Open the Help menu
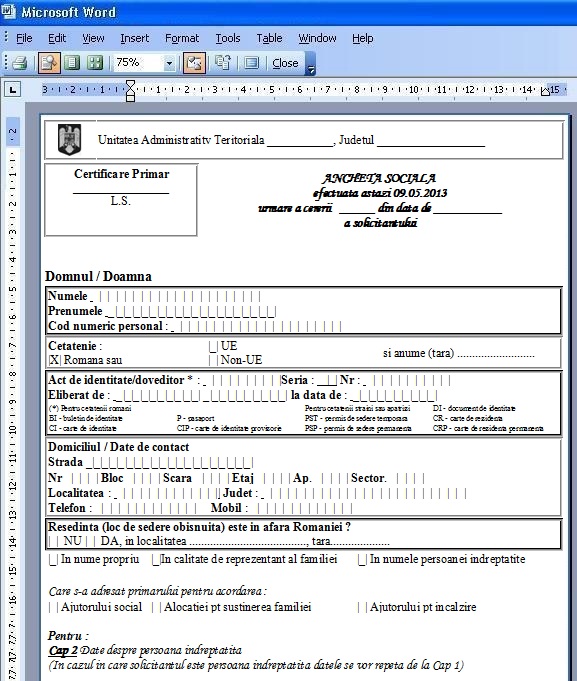The height and width of the screenshot is (681, 577). pos(363,38)
